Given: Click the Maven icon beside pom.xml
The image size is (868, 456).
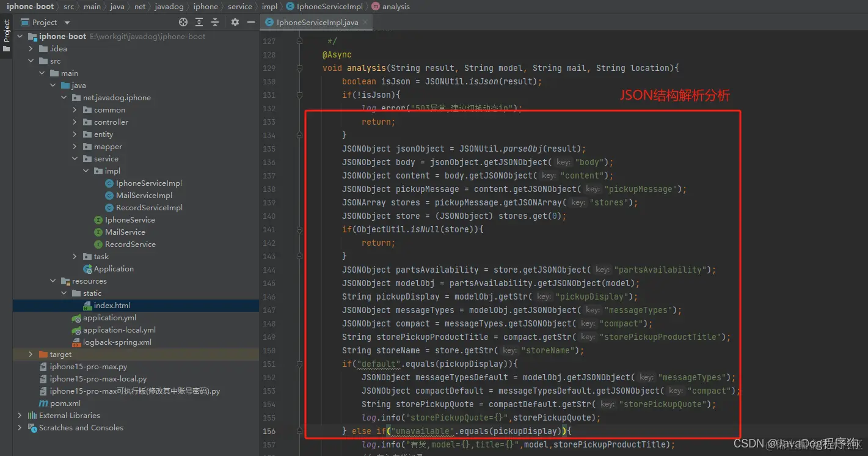Looking at the screenshot, I should tap(43, 403).
